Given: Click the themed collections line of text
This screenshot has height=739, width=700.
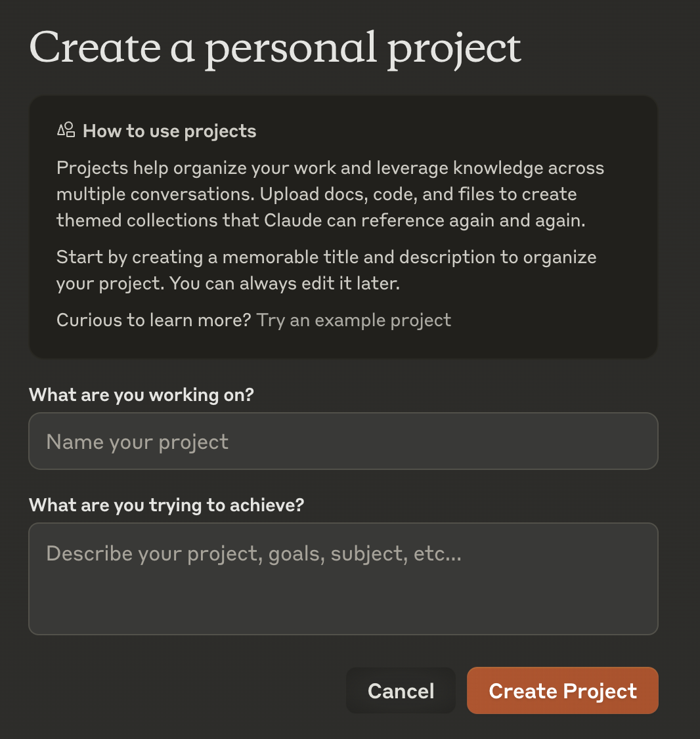Looking at the screenshot, I should coord(320,221).
